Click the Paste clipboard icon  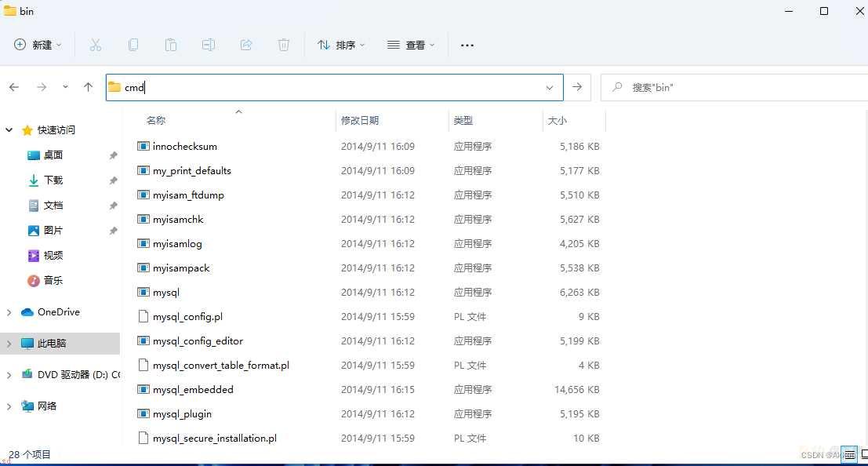[x=170, y=45]
